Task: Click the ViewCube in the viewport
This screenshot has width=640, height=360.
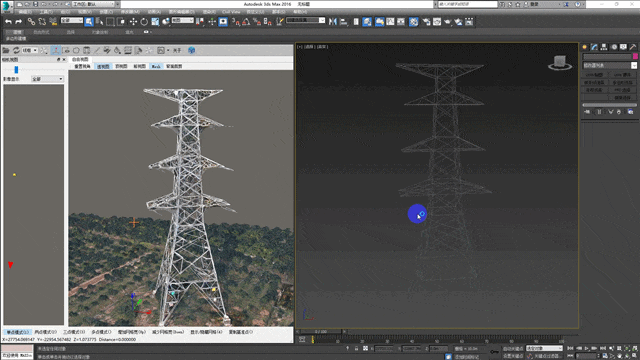Action: click(x=560, y=62)
